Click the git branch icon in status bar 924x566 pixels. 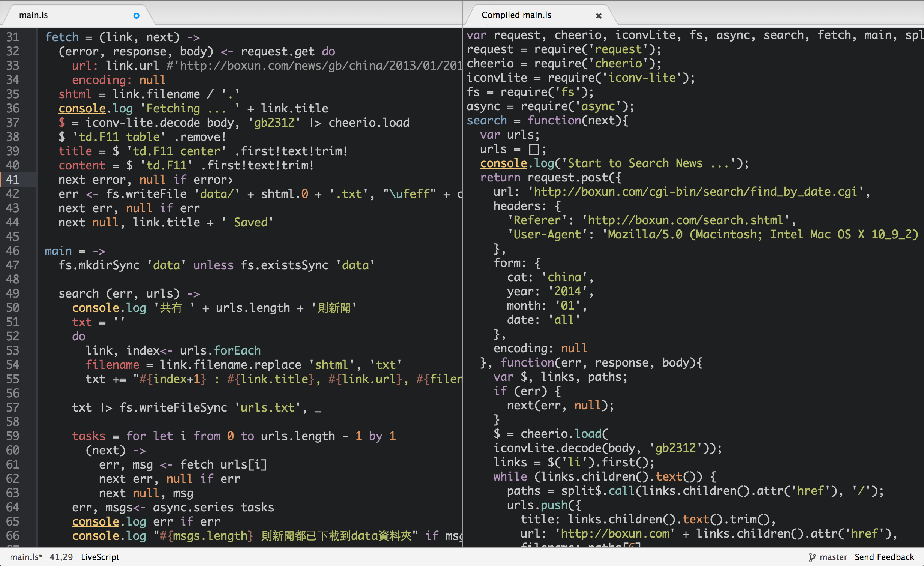point(812,557)
